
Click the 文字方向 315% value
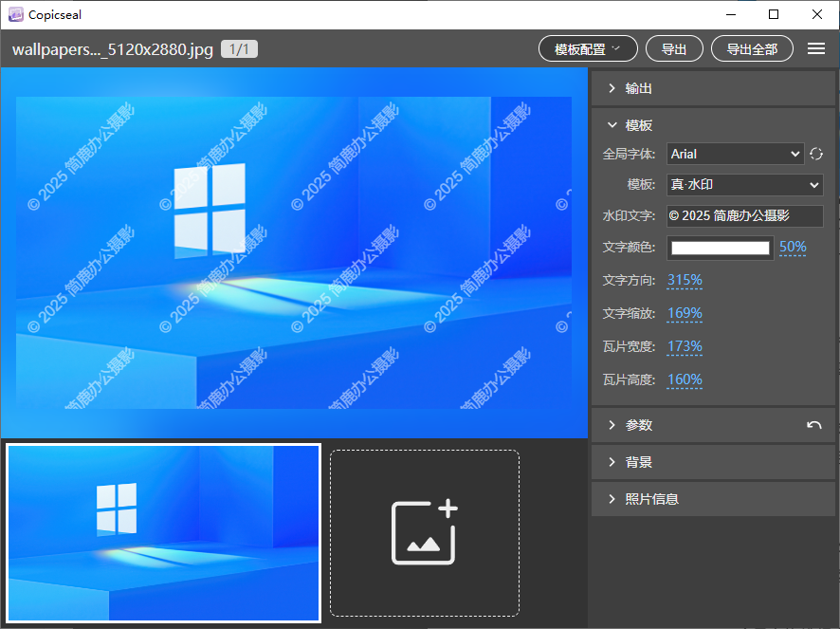pyautogui.click(x=685, y=280)
